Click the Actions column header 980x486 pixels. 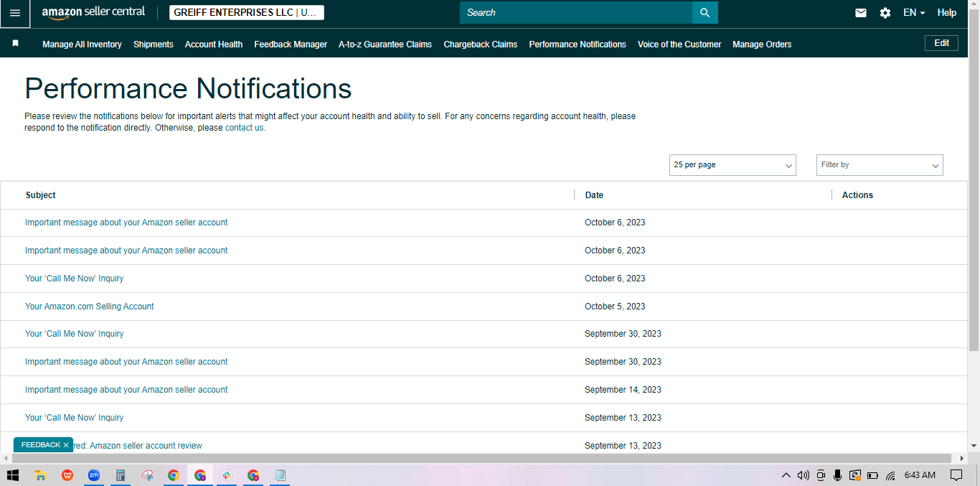click(857, 195)
